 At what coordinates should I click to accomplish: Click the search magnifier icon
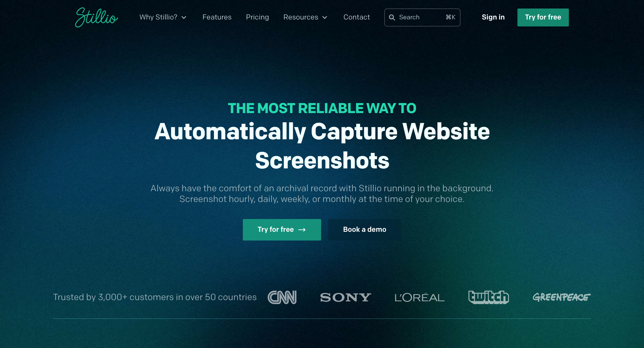click(392, 17)
